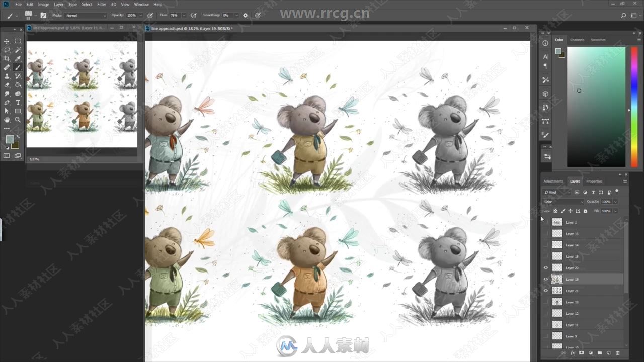
Task: Pick a color in the color field
Action: (x=596, y=107)
